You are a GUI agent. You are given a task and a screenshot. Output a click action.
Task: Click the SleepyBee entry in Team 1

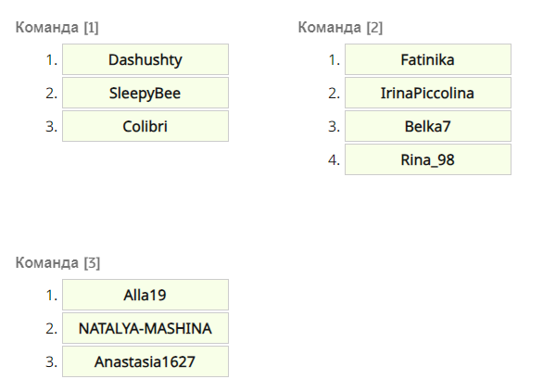coord(145,93)
